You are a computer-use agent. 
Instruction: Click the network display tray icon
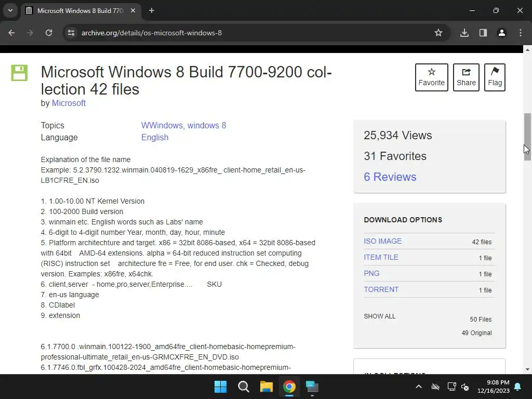click(451, 387)
